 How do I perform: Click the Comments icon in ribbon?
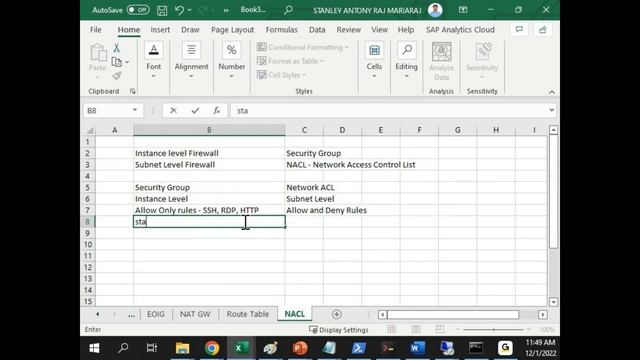point(519,30)
